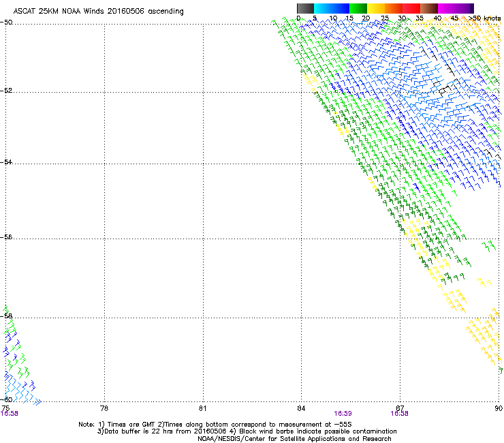
Task: Click the "-56" latitude axis label
Action: point(6,236)
